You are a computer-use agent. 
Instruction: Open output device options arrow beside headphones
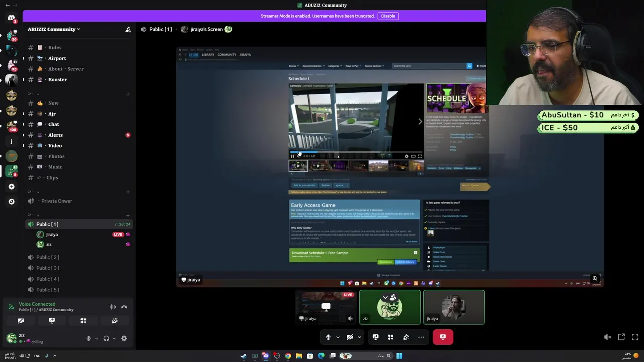114,338
